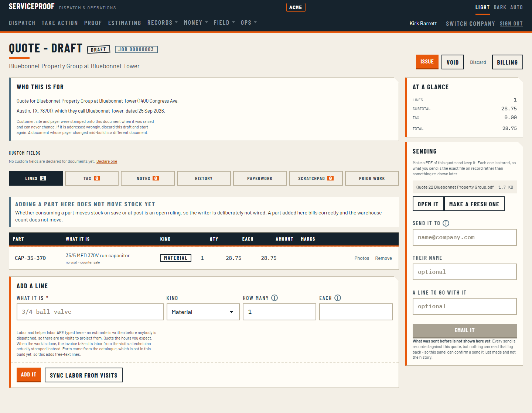Select the Lines tab
Screen dimensions: 532x413
pyautogui.click(x=36, y=178)
